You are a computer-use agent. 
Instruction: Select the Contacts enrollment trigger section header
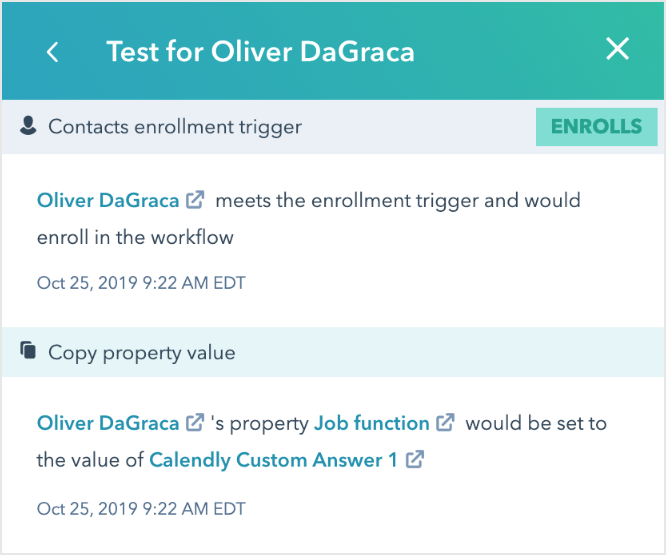[175, 127]
